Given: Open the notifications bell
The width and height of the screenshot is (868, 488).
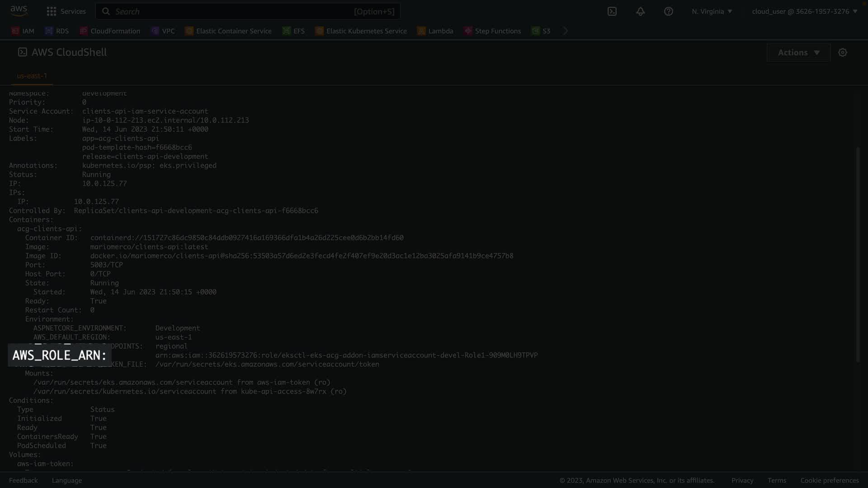Looking at the screenshot, I should click(x=640, y=11).
